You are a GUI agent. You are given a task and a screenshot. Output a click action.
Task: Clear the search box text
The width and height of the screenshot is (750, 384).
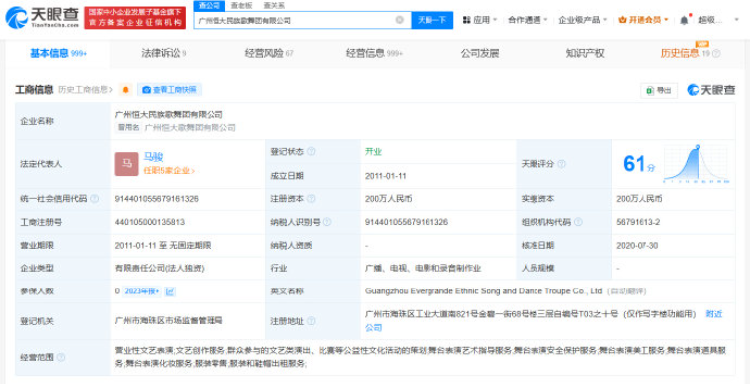click(399, 20)
